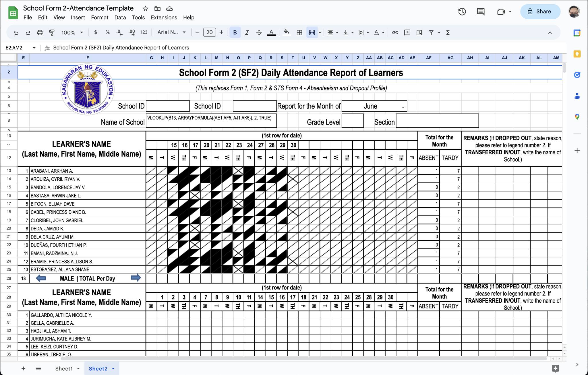Increase font size with plus button
This screenshot has width=588, height=375.
(221, 32)
